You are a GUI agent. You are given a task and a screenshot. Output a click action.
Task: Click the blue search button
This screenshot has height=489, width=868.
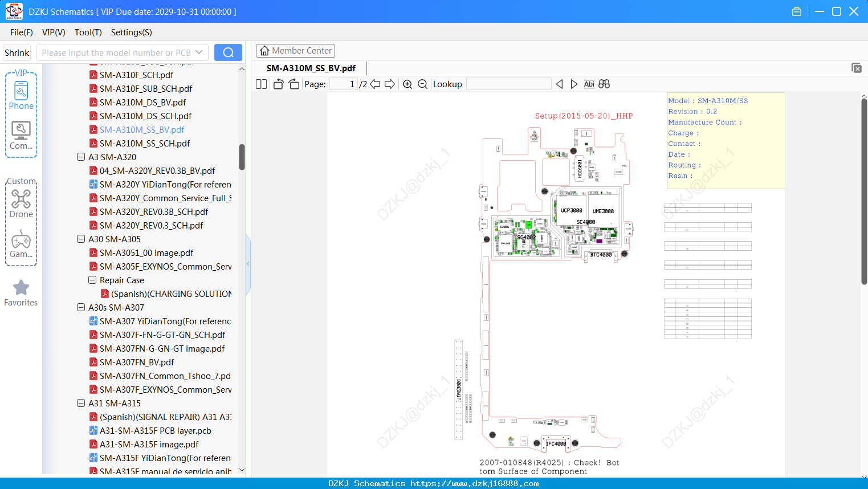pyautogui.click(x=228, y=52)
